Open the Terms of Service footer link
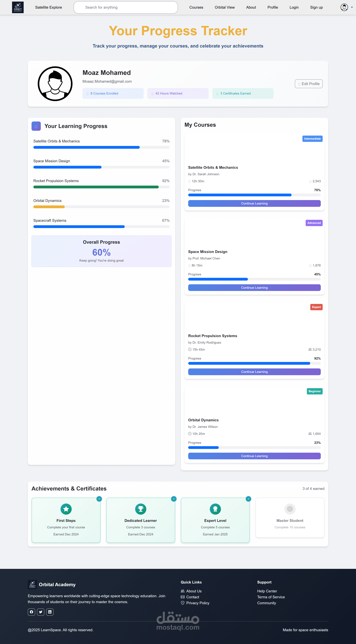Image resolution: width=356 pixels, height=644 pixels. (271, 597)
